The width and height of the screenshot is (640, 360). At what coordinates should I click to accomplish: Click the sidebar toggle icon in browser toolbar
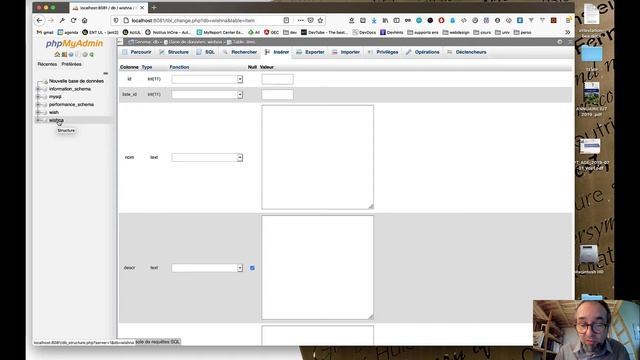pos(396,20)
